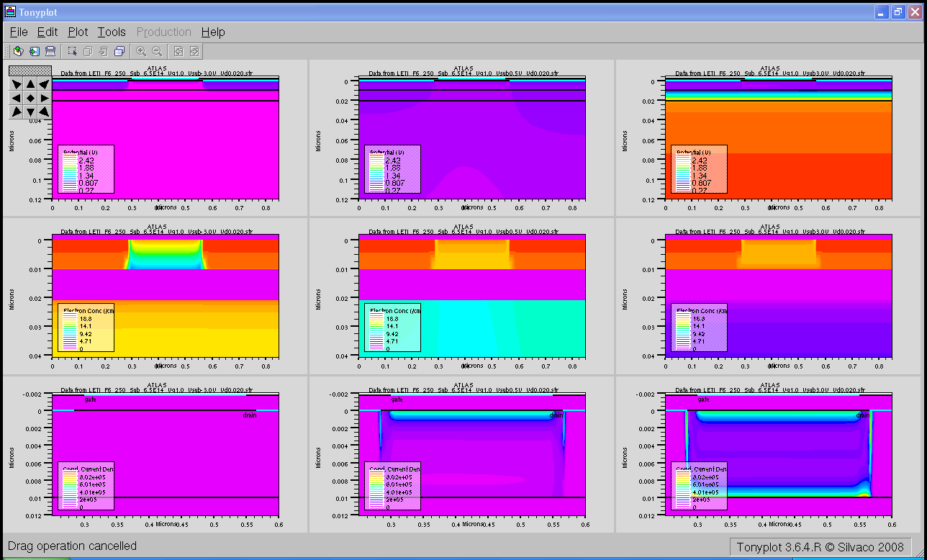Select the Vsub-3.0V electron concentration plot
This screenshot has height=560, width=927.
tap(166, 296)
